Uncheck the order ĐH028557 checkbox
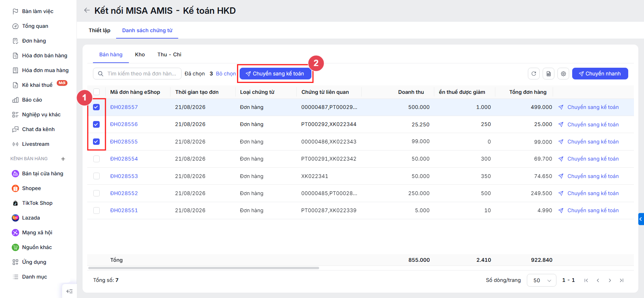644x298 pixels. click(96, 107)
